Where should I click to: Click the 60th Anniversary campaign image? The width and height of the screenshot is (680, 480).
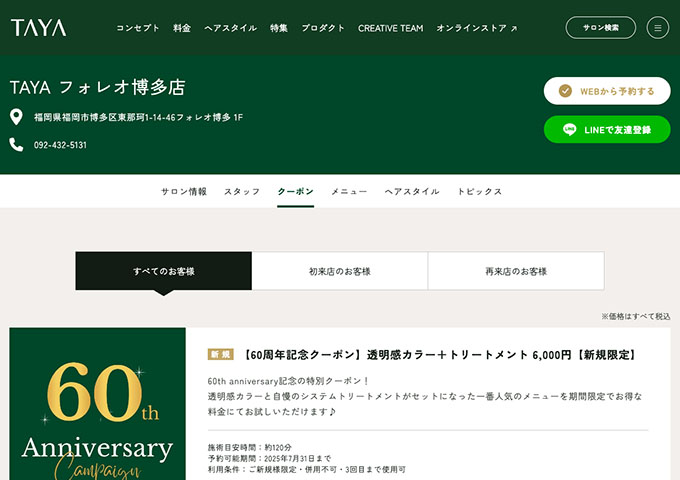pyautogui.click(x=98, y=404)
